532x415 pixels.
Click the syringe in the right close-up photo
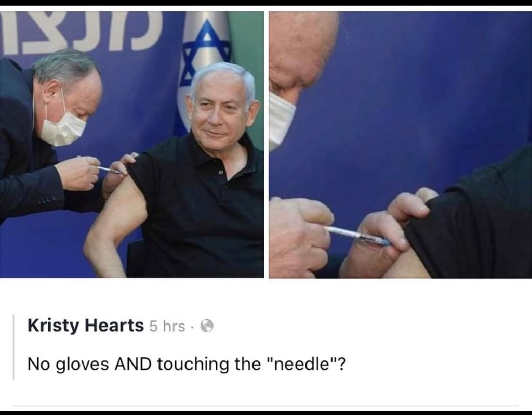click(357, 236)
